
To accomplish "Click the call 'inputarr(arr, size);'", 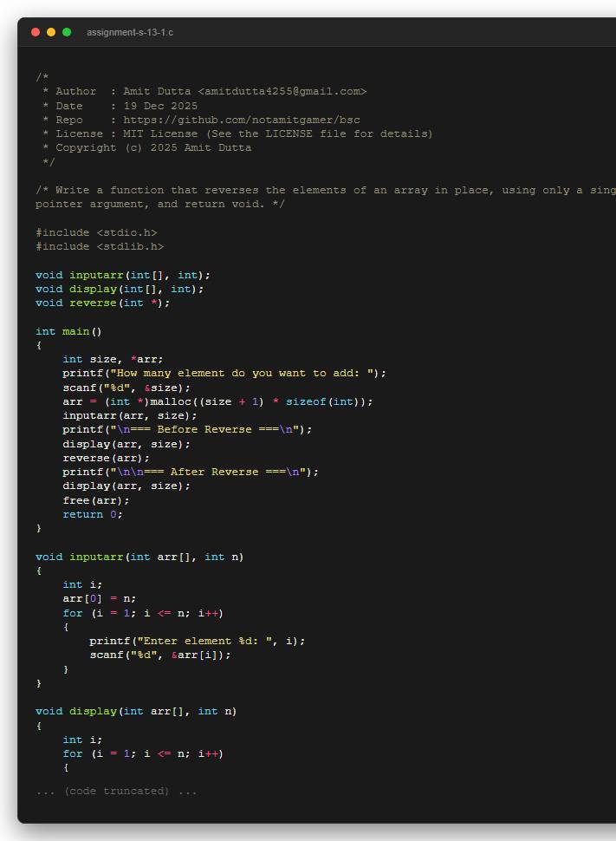I will 130,415.
